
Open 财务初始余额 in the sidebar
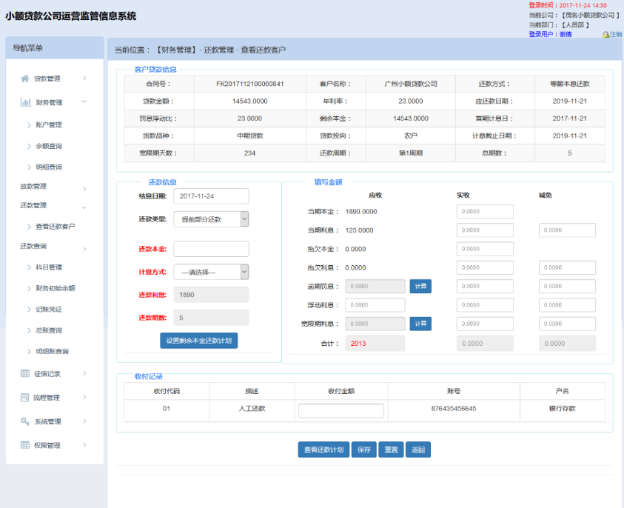[55, 288]
